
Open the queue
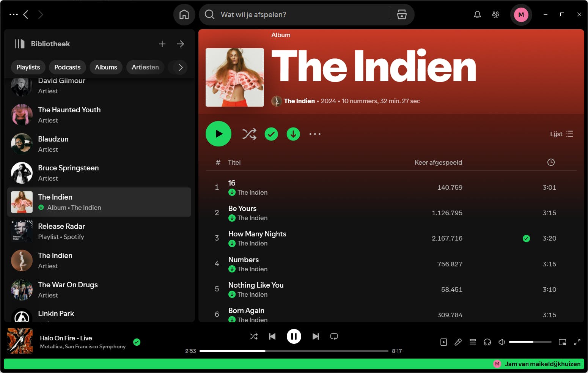pyautogui.click(x=473, y=342)
